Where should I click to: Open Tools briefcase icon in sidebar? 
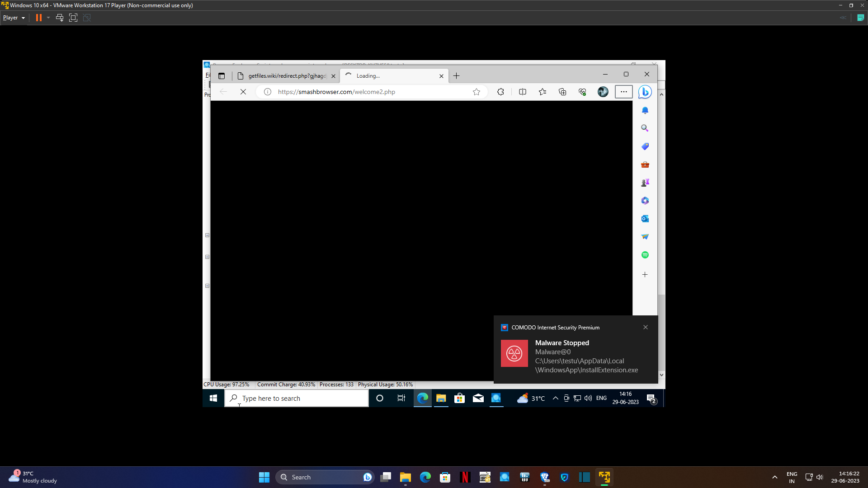645,164
